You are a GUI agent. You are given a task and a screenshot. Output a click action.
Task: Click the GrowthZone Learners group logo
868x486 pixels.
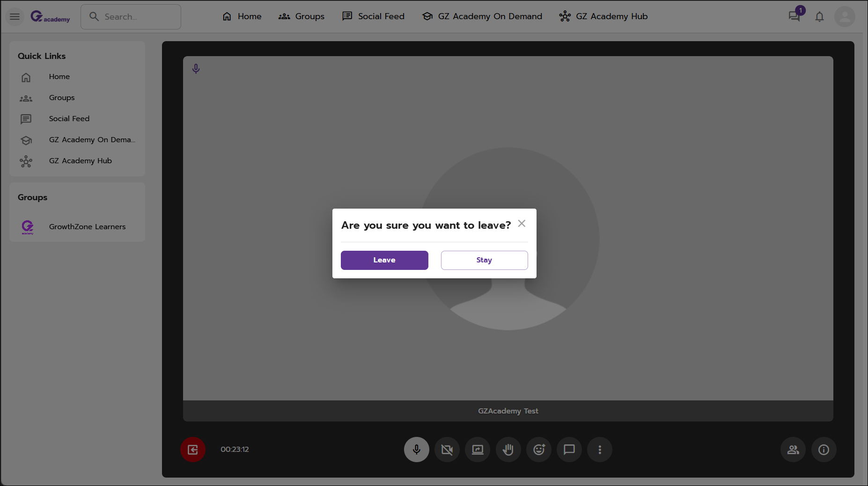pos(28,227)
